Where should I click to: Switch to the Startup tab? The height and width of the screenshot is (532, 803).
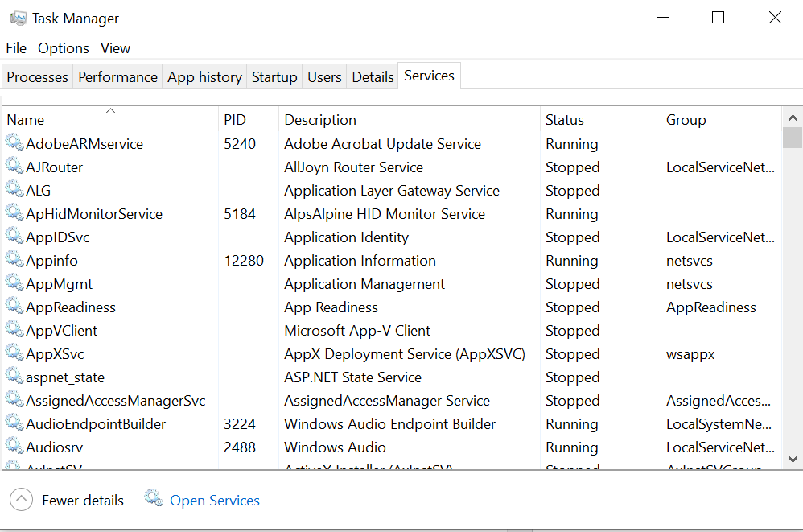point(274,76)
